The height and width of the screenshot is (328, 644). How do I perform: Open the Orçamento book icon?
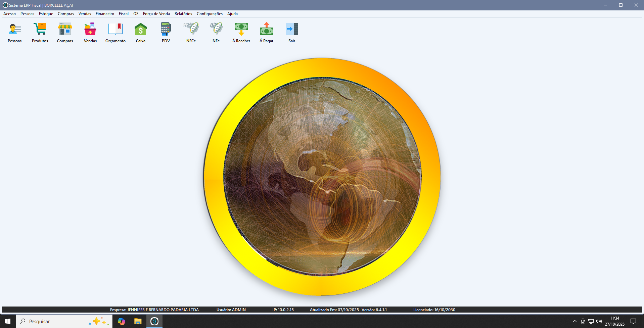pyautogui.click(x=116, y=29)
